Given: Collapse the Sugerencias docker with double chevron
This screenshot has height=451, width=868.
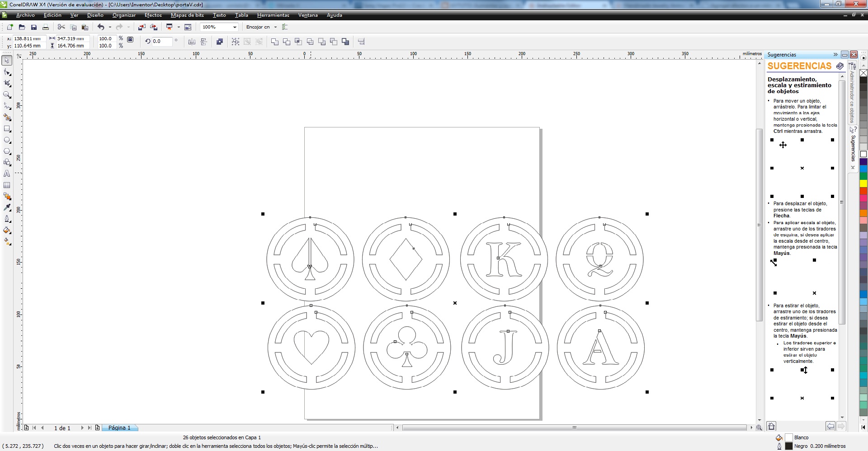Looking at the screenshot, I should (x=835, y=55).
